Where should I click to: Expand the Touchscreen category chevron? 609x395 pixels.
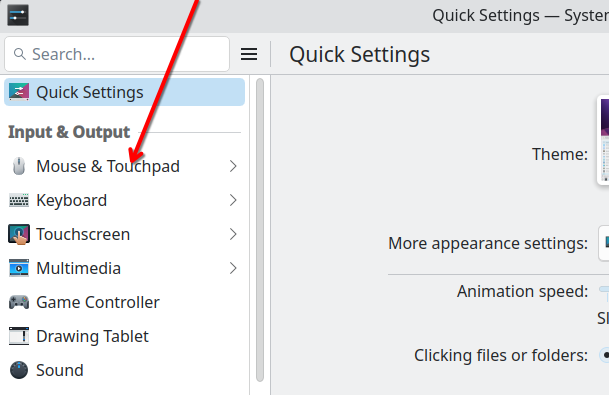(233, 234)
